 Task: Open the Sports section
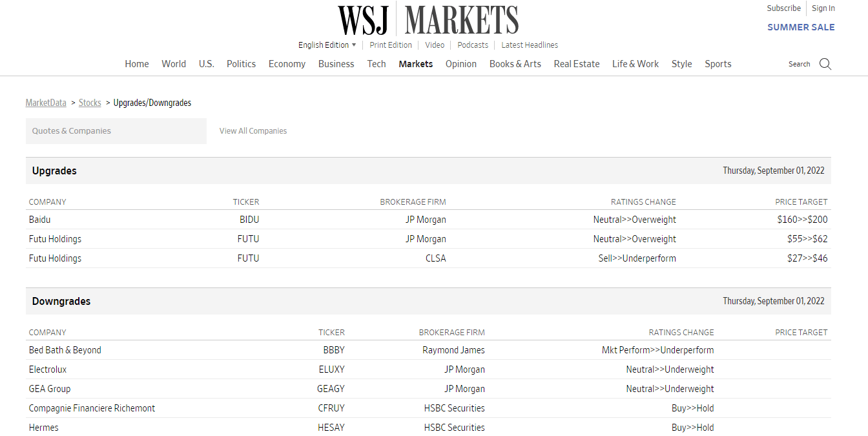pyautogui.click(x=718, y=64)
